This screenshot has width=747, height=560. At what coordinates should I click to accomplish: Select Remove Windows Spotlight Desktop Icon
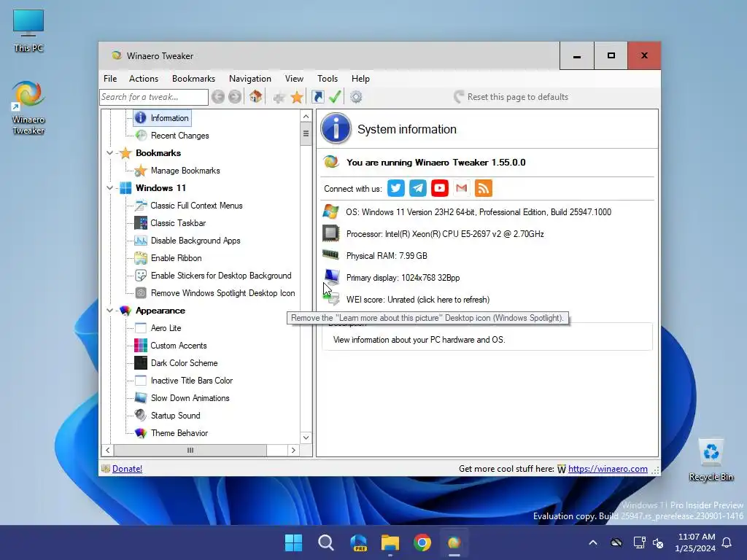223,293
